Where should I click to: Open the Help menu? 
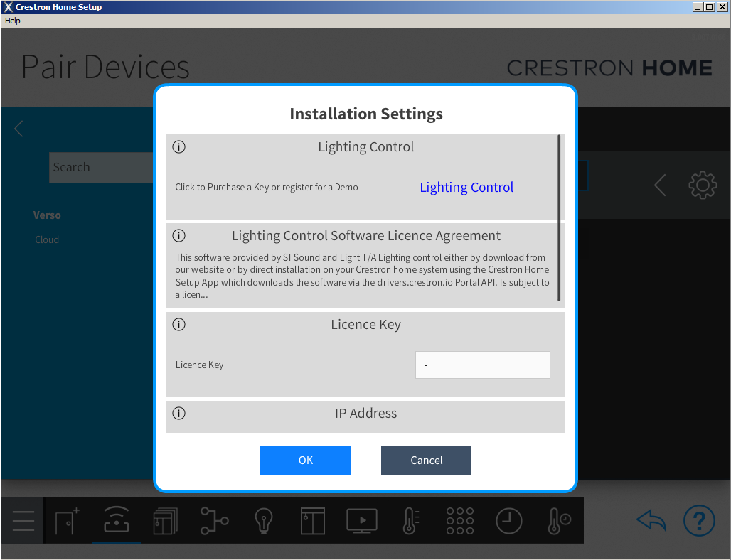click(x=12, y=21)
